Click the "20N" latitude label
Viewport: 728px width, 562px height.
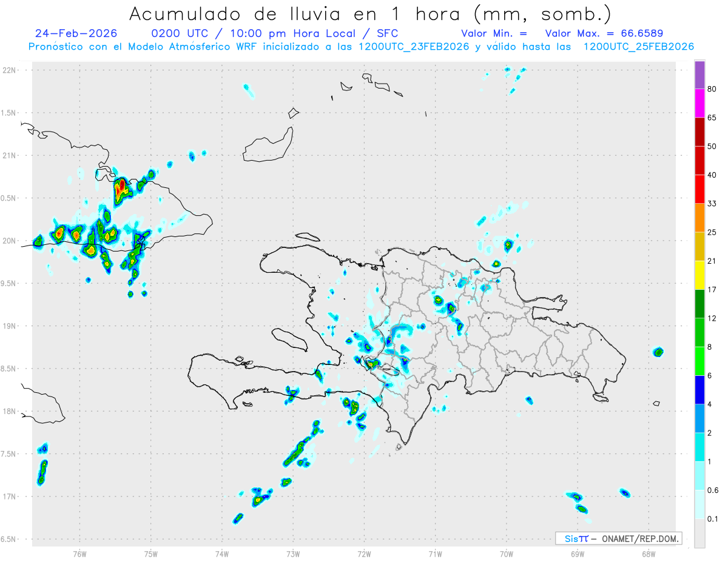coord(10,241)
